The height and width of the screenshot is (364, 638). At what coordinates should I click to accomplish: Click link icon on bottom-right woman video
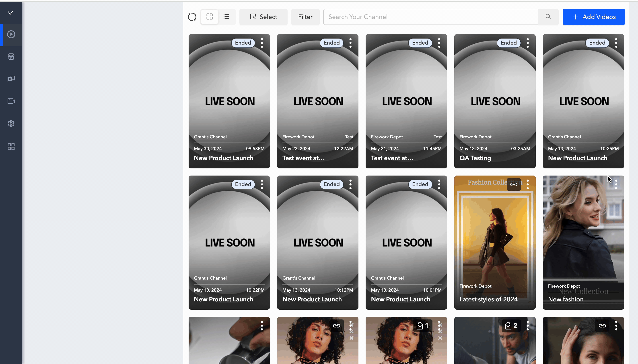(602, 326)
